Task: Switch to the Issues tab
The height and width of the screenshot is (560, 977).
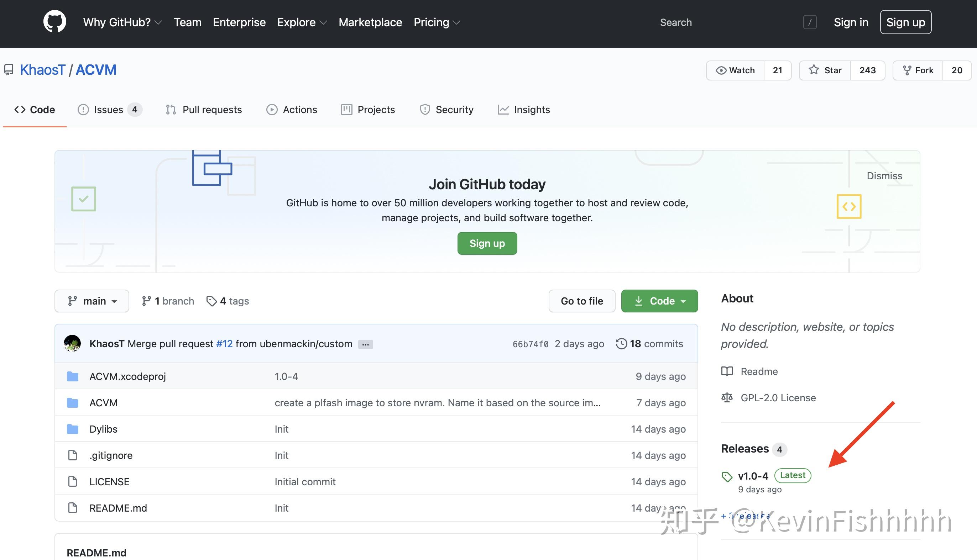Action: point(110,110)
